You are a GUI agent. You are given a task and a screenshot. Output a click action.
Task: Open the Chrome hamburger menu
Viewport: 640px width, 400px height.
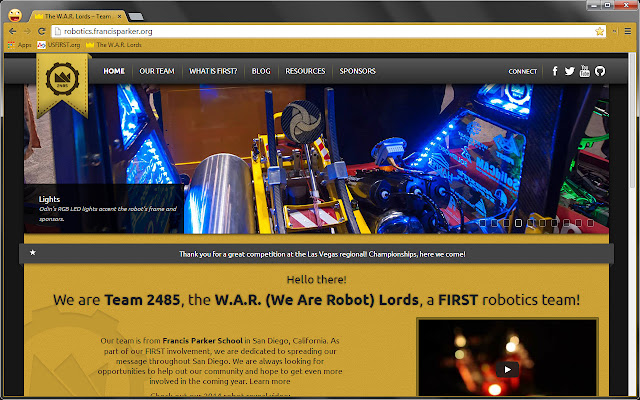pos(628,31)
